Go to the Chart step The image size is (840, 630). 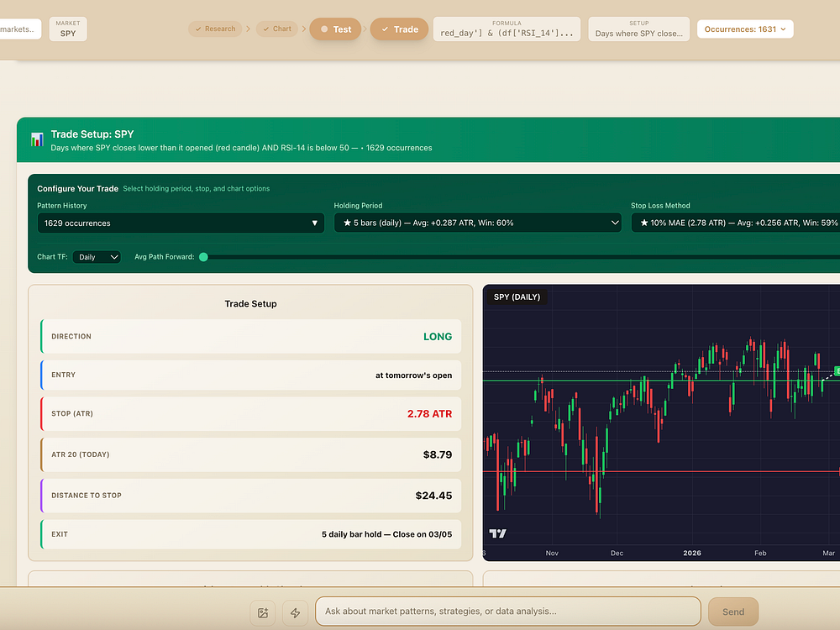pos(277,29)
